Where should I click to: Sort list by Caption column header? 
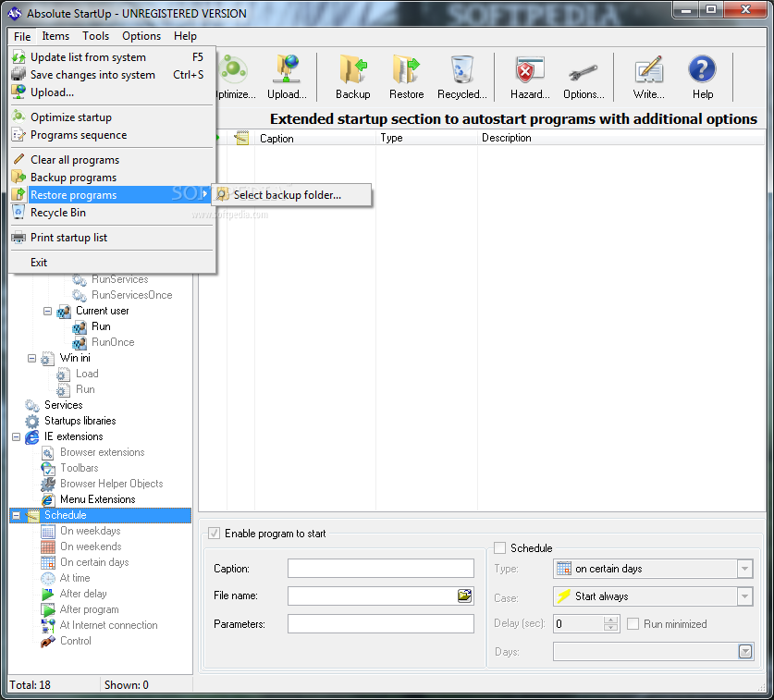pyautogui.click(x=315, y=138)
